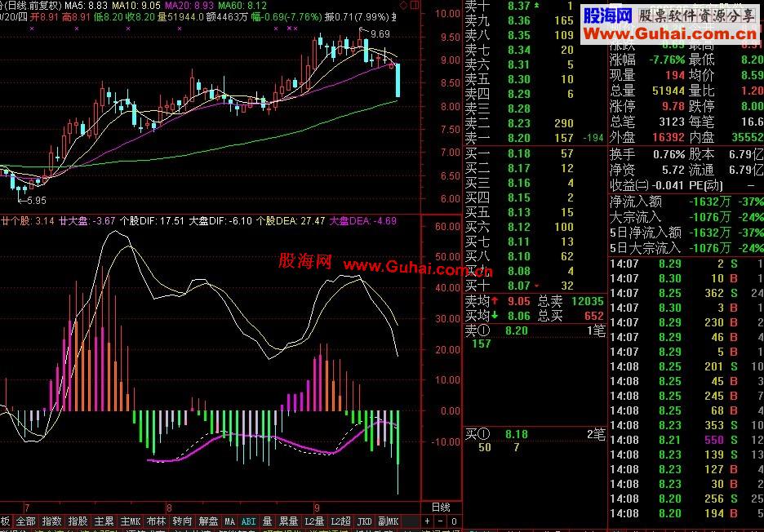Screen dimensions: 764x532
Task: Switch to the 指数 indicator tab
Action: pyautogui.click(x=51, y=521)
